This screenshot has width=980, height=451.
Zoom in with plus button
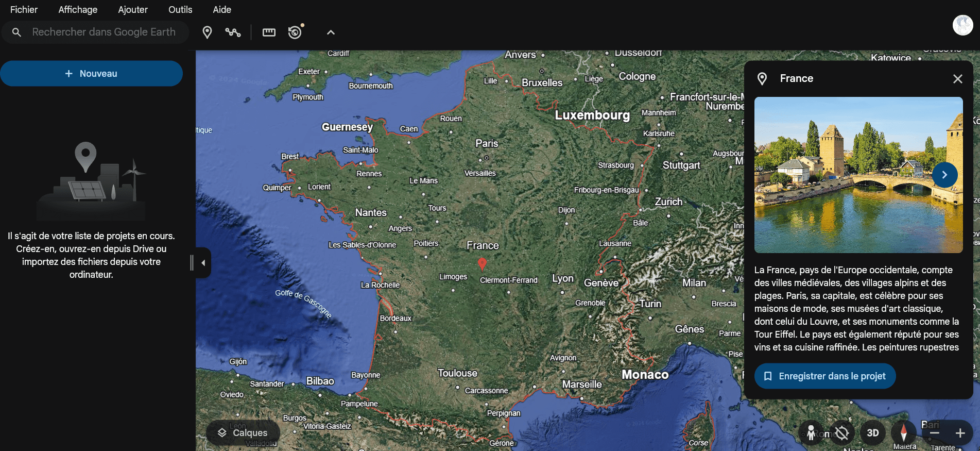960,433
